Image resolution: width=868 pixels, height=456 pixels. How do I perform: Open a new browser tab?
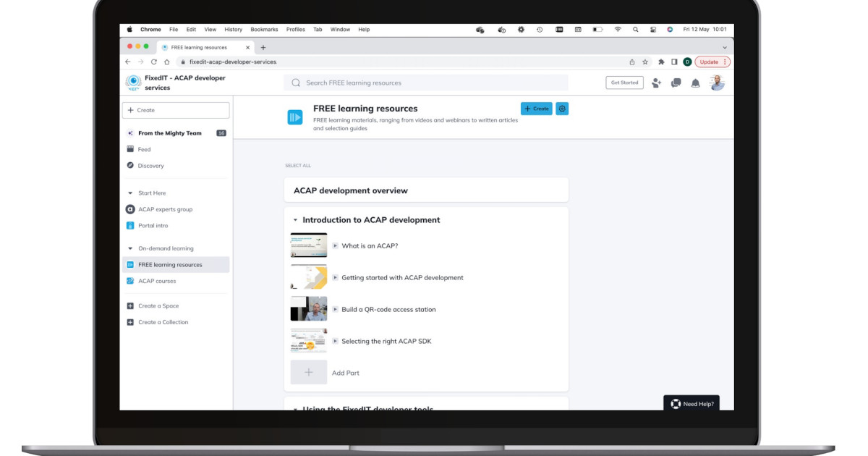(263, 47)
